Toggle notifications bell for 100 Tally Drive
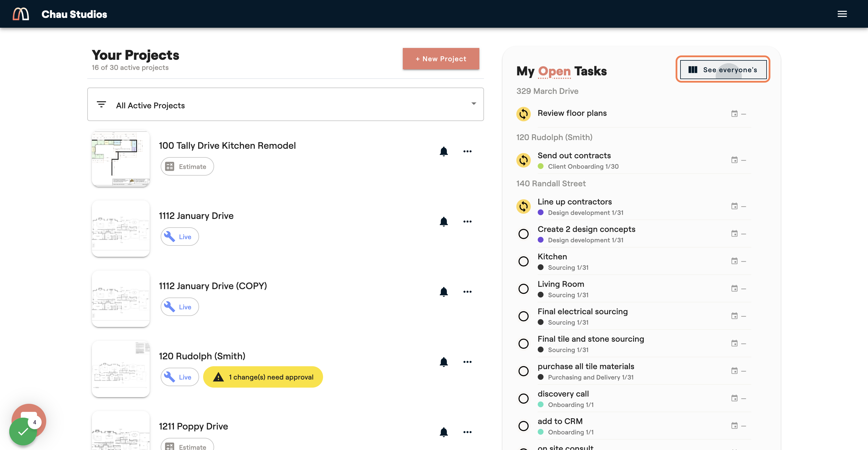 click(444, 151)
